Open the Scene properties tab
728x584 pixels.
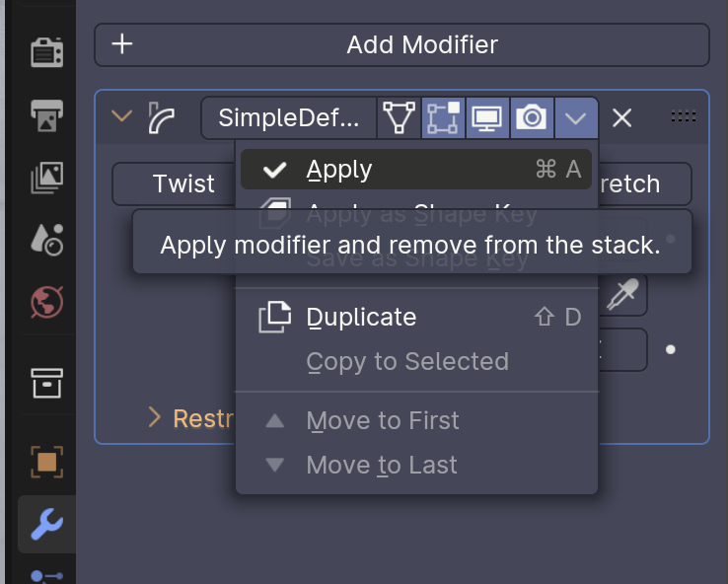pos(46,240)
